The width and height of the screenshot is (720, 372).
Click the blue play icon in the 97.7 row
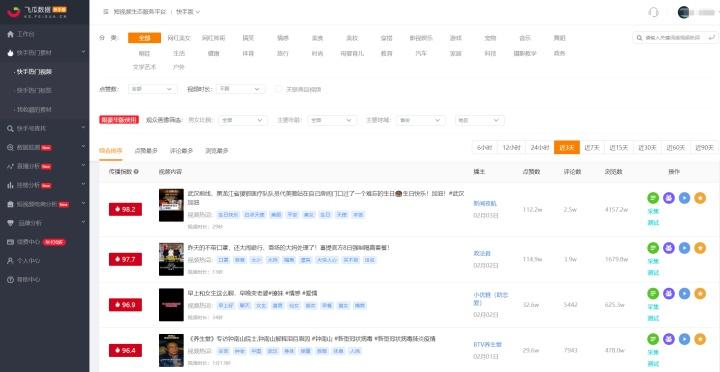684,248
